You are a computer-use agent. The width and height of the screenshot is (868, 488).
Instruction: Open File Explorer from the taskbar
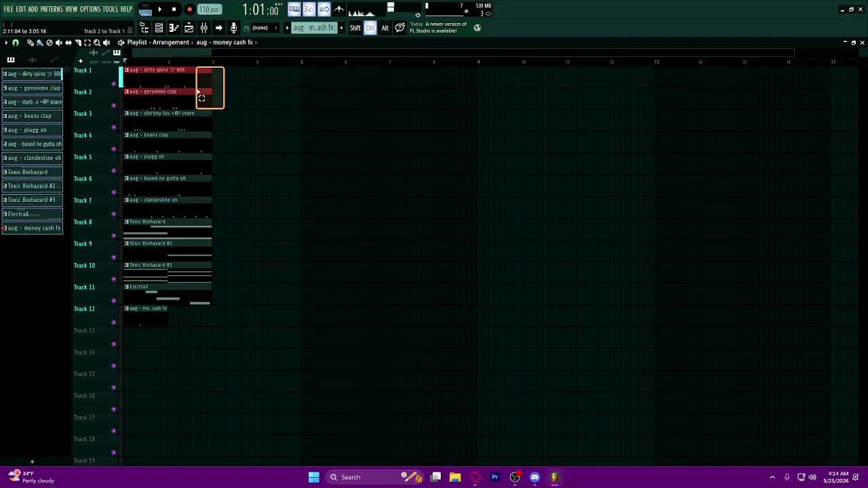point(455,477)
